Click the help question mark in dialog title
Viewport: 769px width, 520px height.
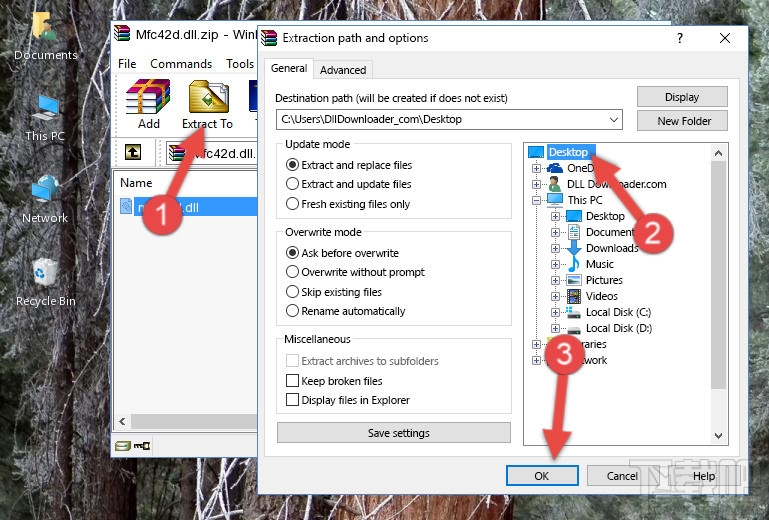pos(680,38)
